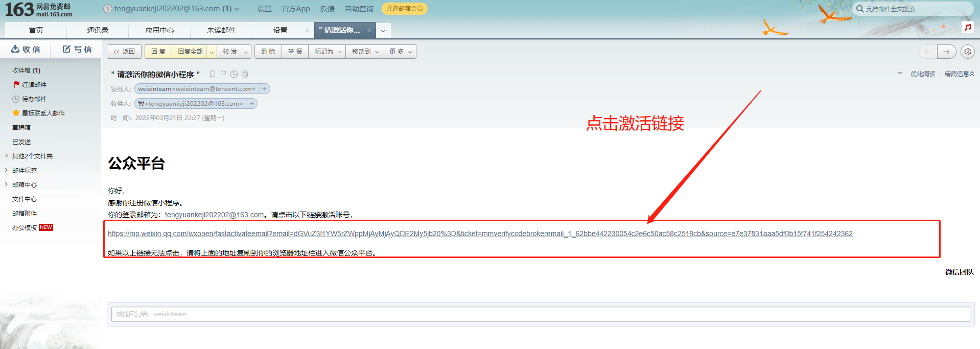Open the reply-all dropdown arrow
980x349 pixels.
212,52
